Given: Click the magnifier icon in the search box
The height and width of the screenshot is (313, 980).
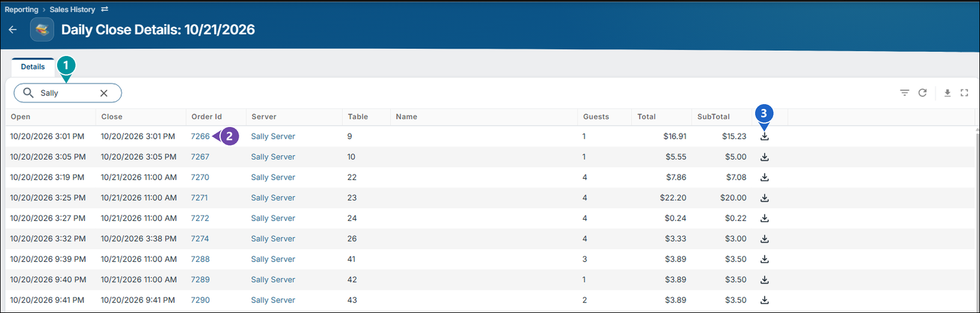Looking at the screenshot, I should (28, 93).
